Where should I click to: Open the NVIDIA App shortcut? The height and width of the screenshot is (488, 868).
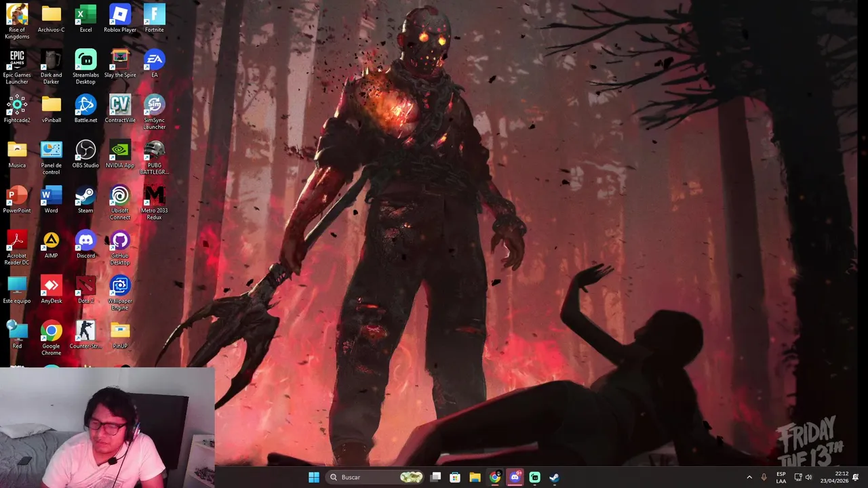[x=120, y=154]
